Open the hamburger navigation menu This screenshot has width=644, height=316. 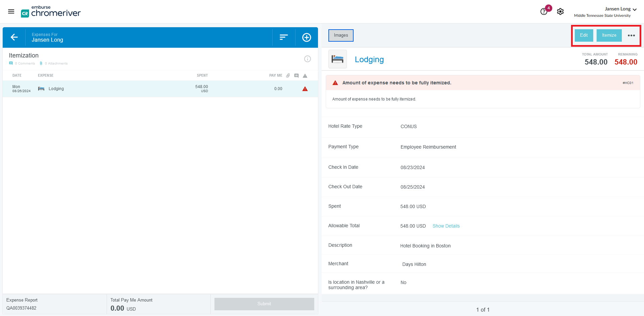11,12
